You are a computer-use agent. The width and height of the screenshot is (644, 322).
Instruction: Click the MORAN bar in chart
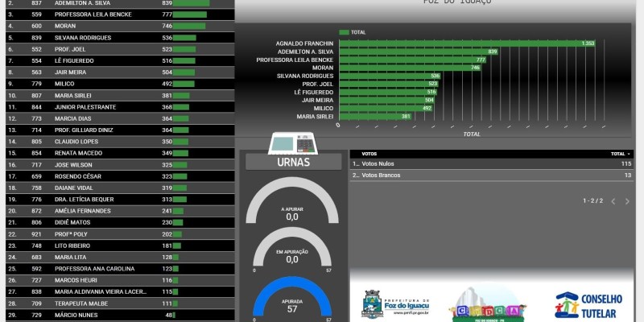click(x=410, y=68)
